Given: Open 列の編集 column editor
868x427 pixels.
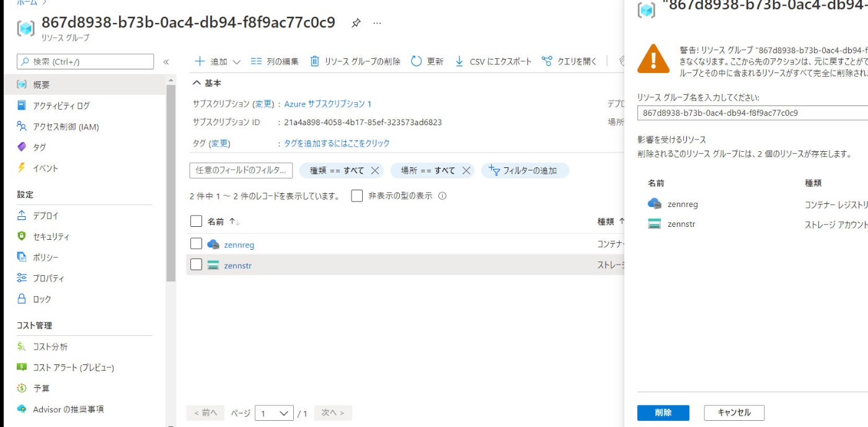Looking at the screenshot, I should coord(275,61).
